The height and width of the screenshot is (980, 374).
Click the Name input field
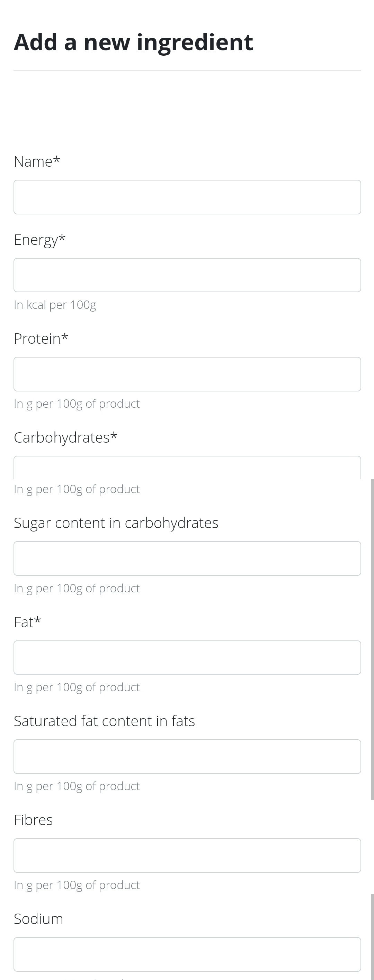click(187, 197)
